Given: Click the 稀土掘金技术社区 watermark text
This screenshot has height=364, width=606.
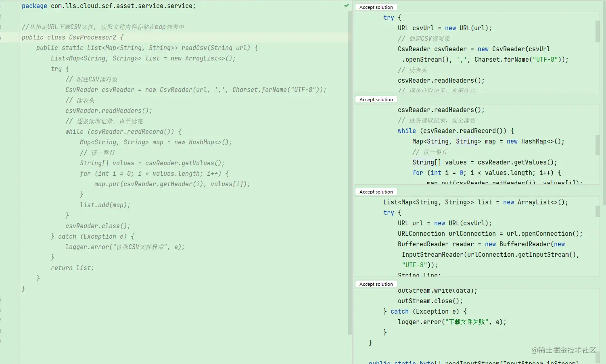Looking at the screenshot, I should pyautogui.click(x=564, y=350).
